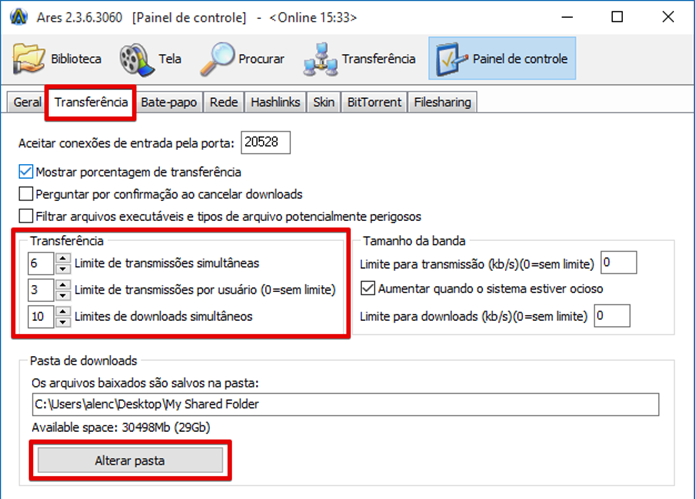Open the Procurar search section

click(x=242, y=58)
